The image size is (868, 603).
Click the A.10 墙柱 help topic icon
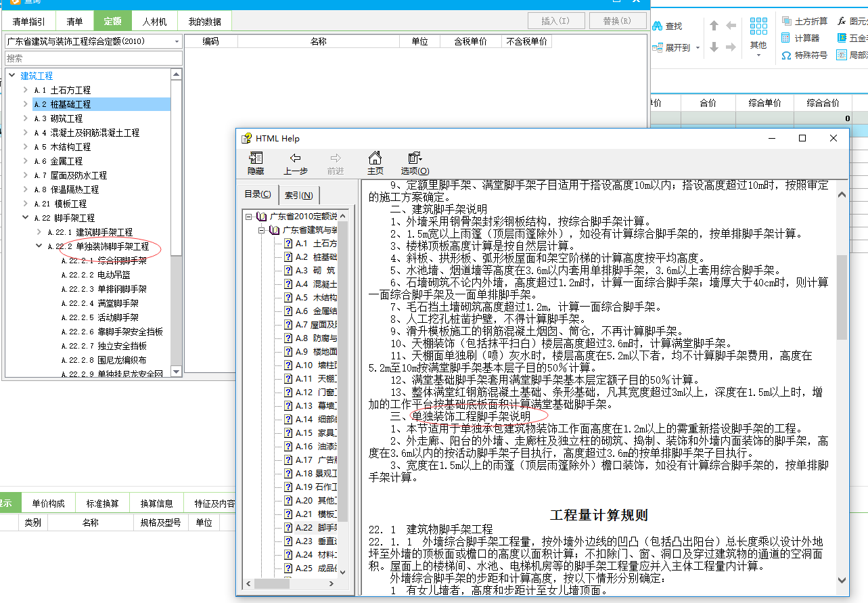tap(288, 365)
